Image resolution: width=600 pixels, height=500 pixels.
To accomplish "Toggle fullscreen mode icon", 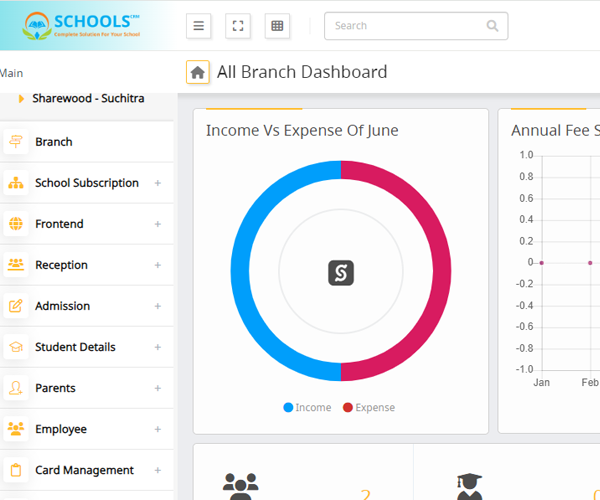I will 238,26.
